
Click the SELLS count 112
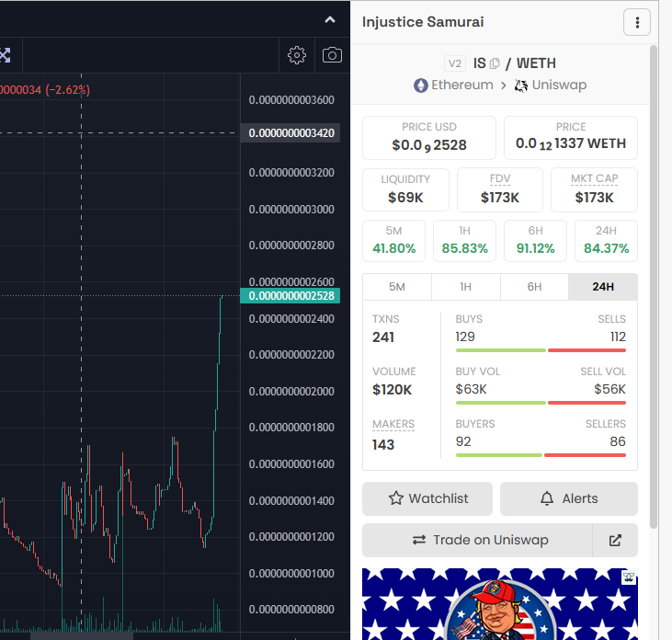coord(618,337)
